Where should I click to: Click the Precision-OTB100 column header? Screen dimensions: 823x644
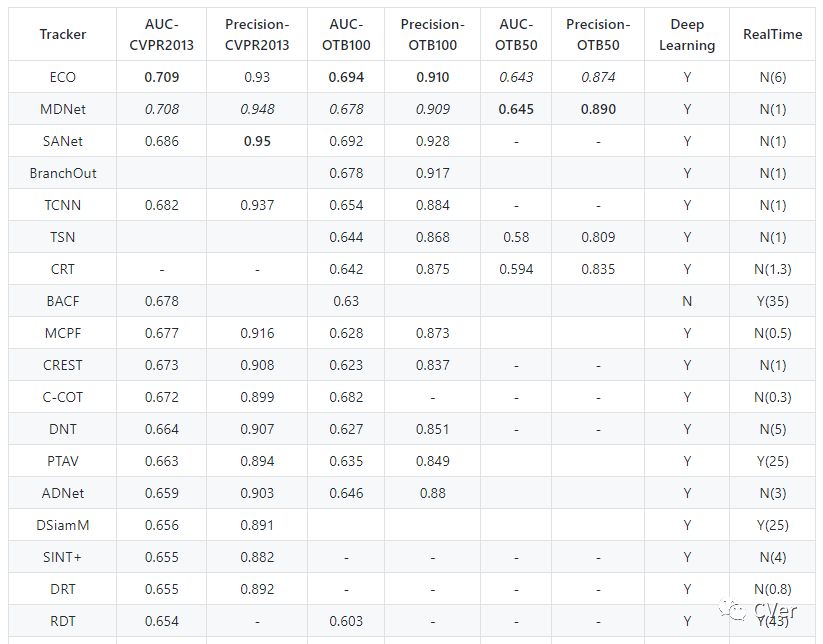click(432, 34)
